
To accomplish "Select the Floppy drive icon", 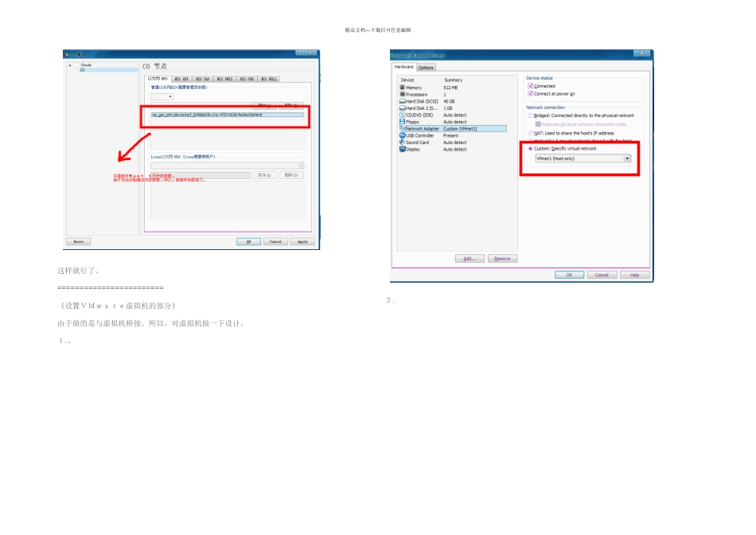I will [402, 122].
